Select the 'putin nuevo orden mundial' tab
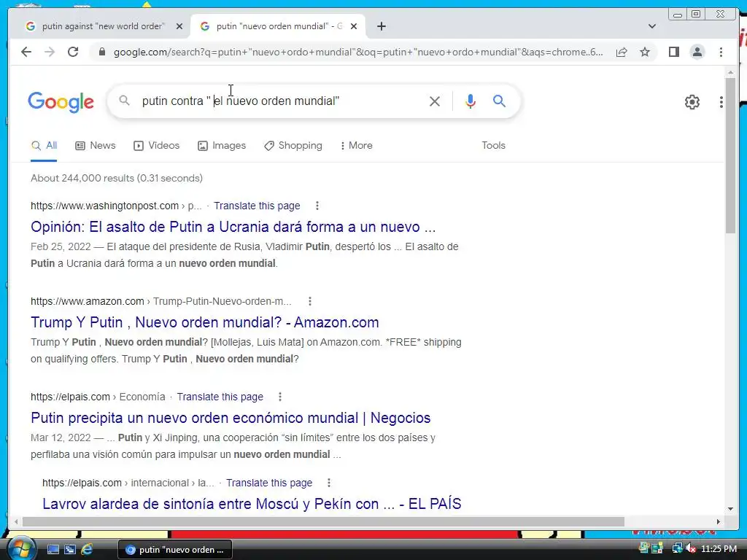 pos(279,26)
